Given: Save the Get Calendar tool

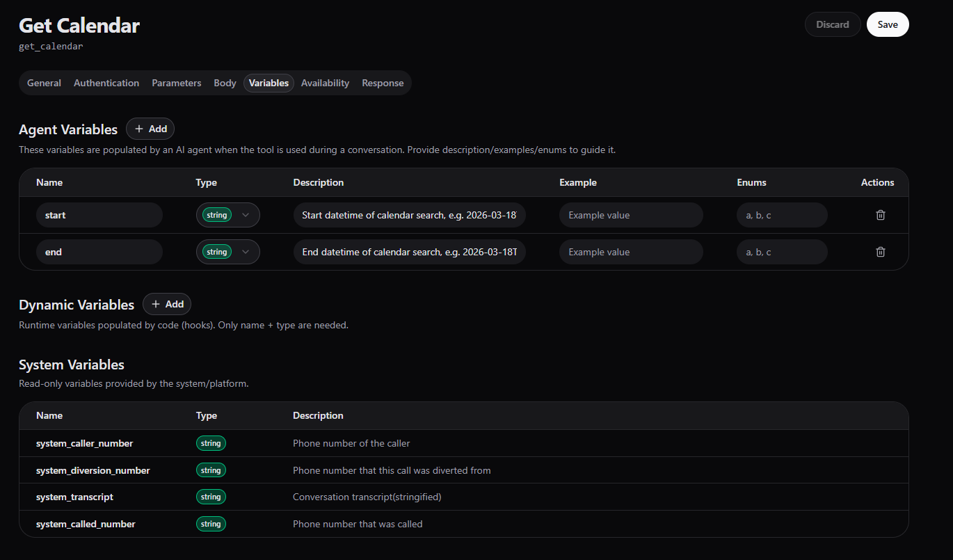Looking at the screenshot, I should (887, 24).
